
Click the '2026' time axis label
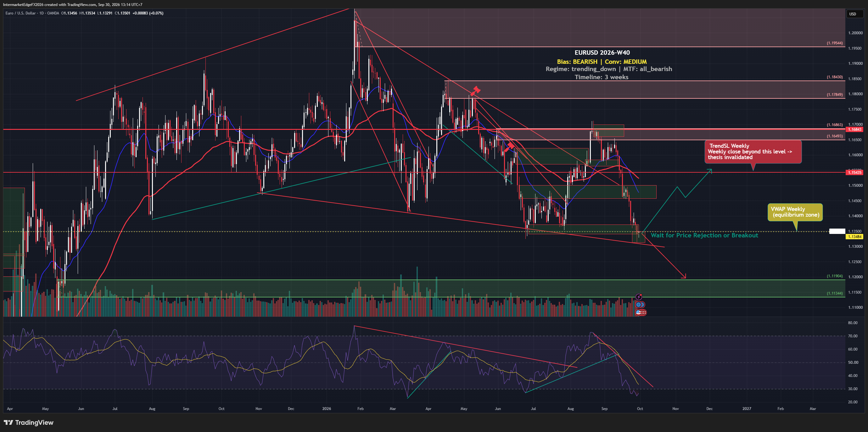tap(327, 409)
